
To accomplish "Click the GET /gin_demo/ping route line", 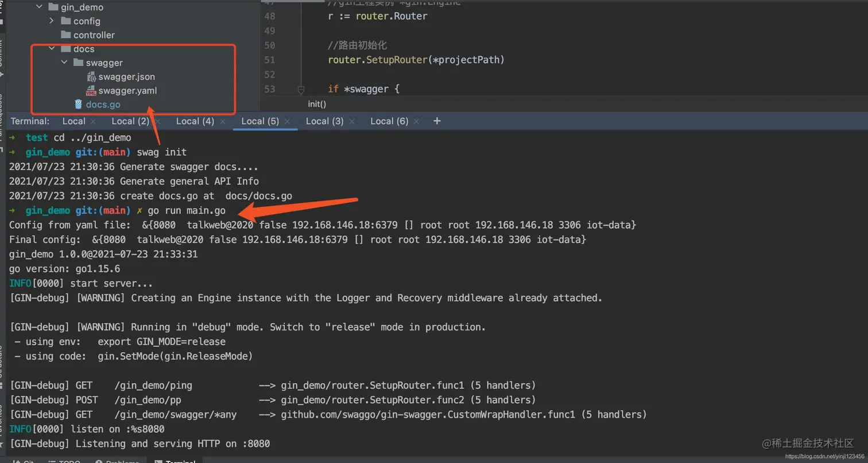I will [x=273, y=385].
